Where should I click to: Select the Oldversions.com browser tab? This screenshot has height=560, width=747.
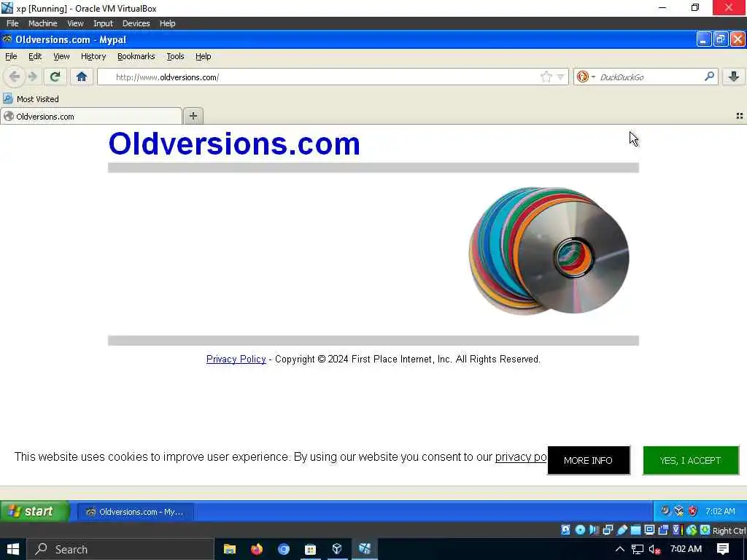pyautogui.click(x=91, y=116)
